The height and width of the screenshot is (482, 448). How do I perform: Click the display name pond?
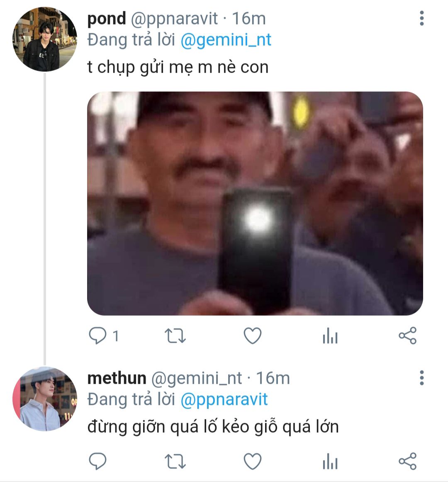coord(107,19)
